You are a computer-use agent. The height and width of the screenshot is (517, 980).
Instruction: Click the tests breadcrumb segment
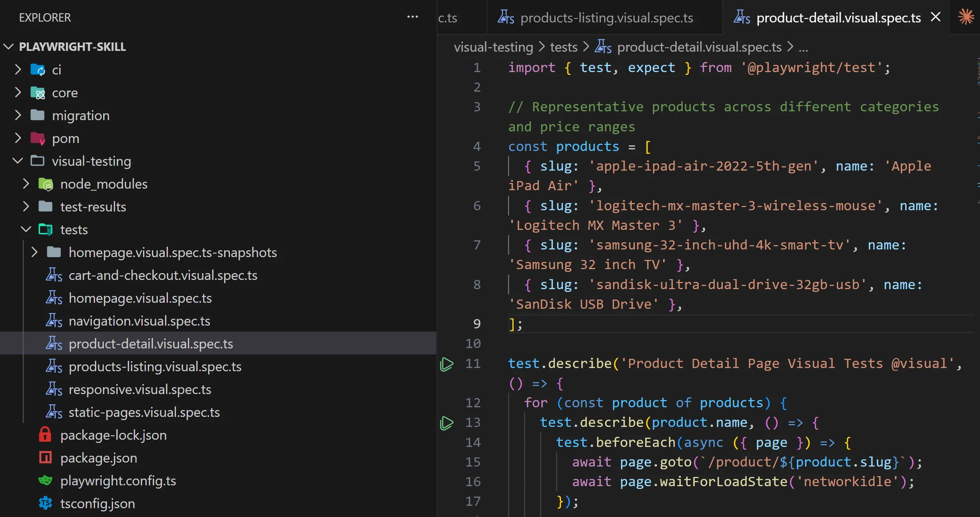point(563,47)
